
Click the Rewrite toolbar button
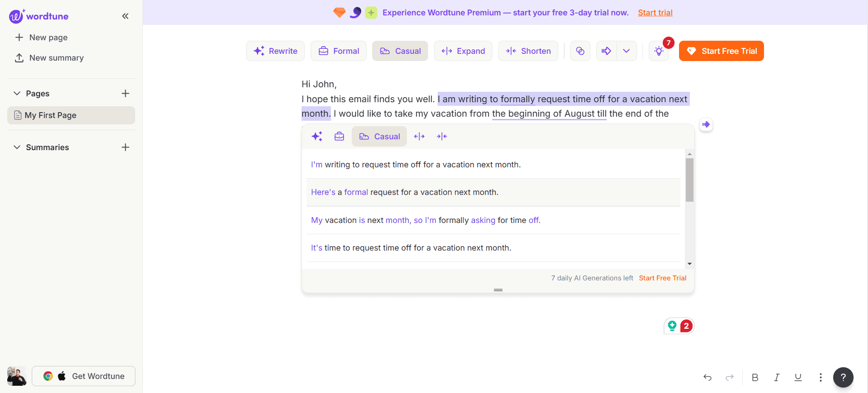point(275,51)
